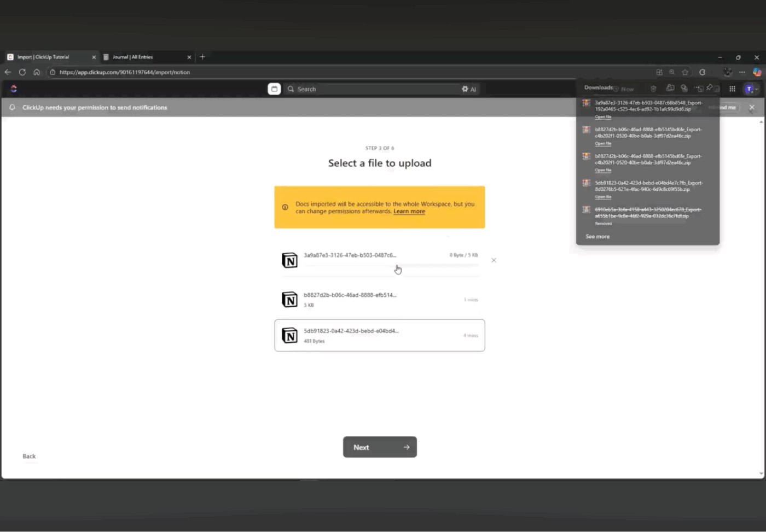
Task: Click the site lock icon in address bar
Action: click(x=53, y=72)
